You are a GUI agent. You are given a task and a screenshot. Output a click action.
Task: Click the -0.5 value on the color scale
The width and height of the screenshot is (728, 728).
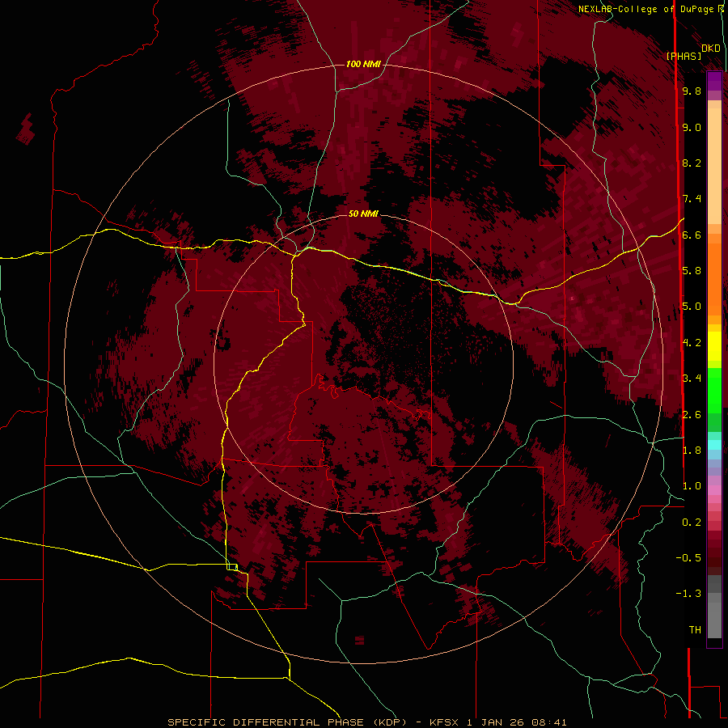(x=688, y=557)
